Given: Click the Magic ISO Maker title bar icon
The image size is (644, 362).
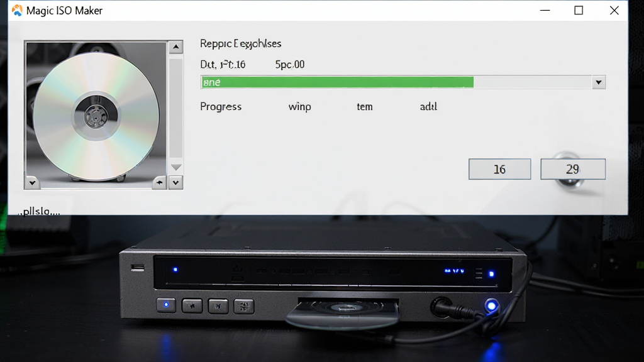Looking at the screenshot, I should 17,10.
